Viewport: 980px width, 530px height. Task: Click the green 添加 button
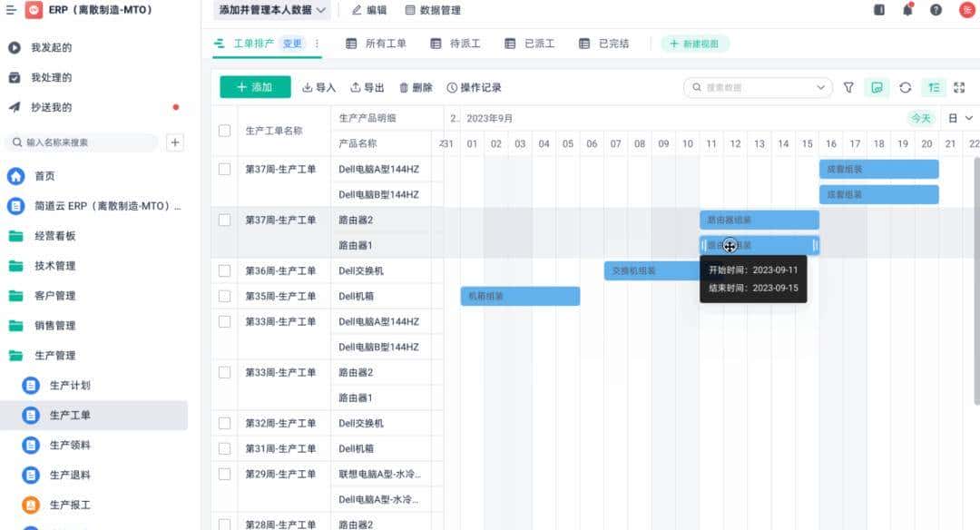point(252,87)
